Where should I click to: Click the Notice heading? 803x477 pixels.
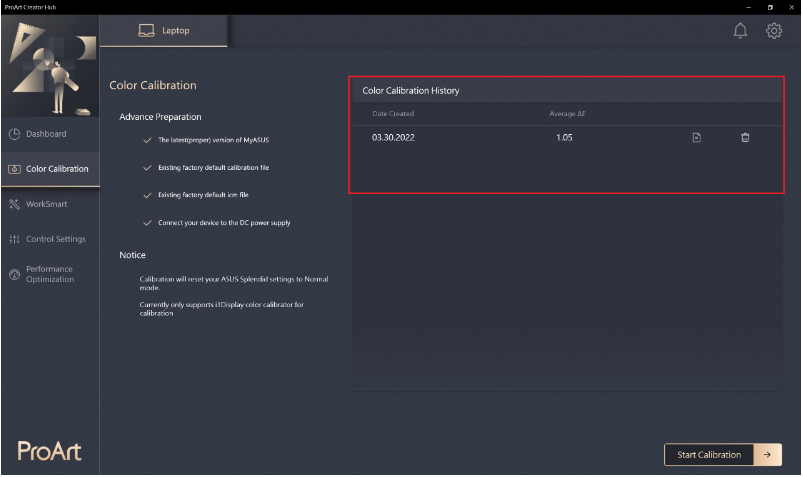[132, 255]
